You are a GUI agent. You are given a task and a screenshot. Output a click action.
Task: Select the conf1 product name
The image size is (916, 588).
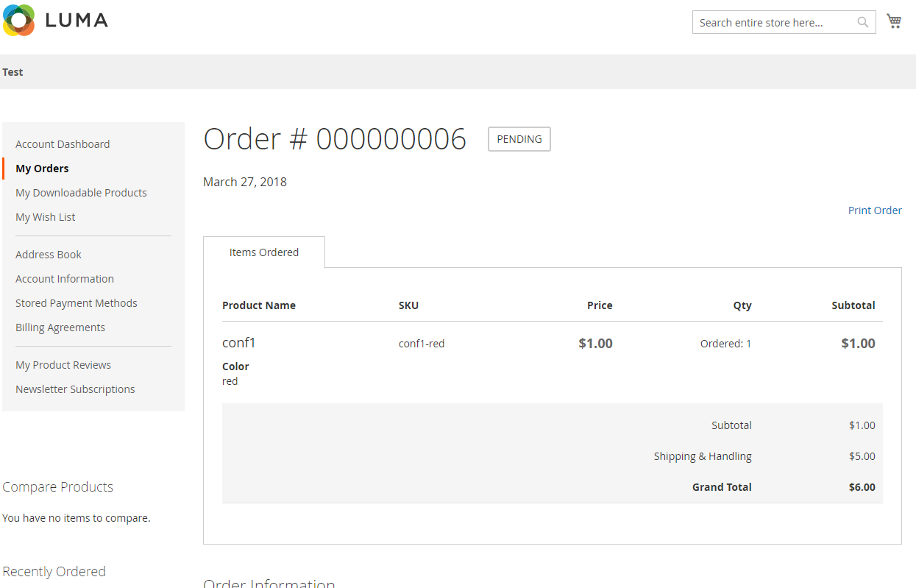[x=238, y=342]
